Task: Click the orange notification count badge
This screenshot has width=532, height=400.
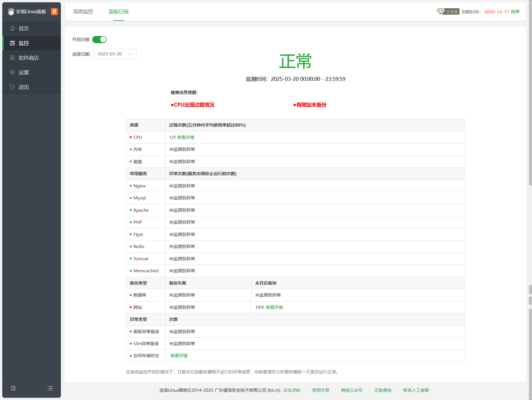Action: [x=54, y=11]
